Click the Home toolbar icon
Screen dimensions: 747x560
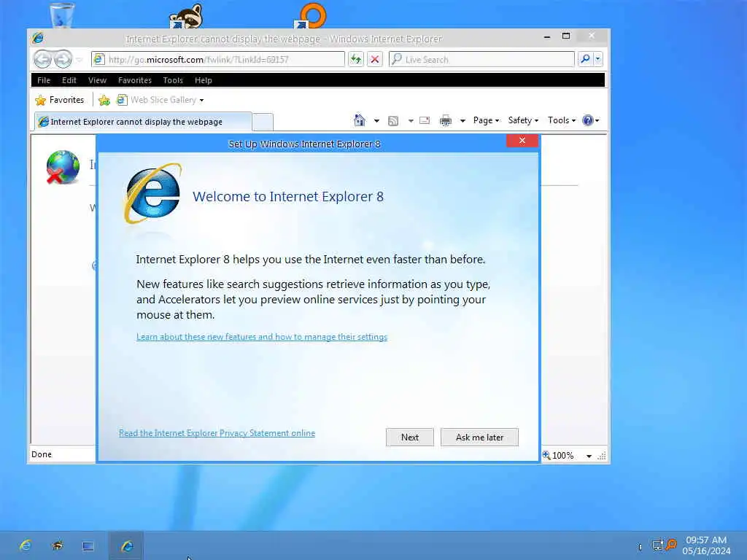tap(360, 120)
